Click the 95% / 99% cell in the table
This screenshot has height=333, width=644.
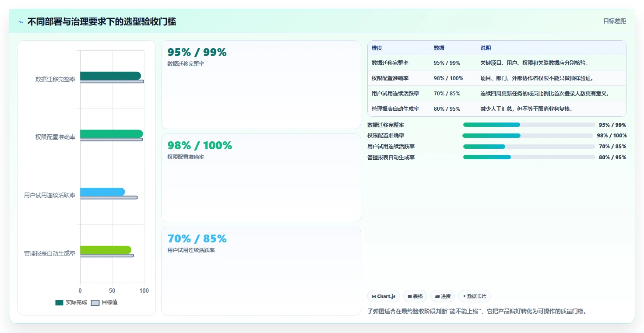[x=447, y=63]
